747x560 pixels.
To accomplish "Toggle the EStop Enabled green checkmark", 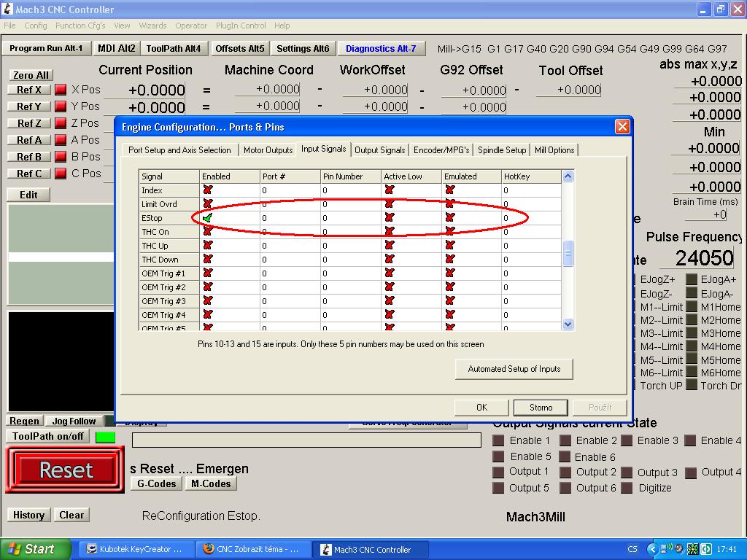I will [x=208, y=218].
